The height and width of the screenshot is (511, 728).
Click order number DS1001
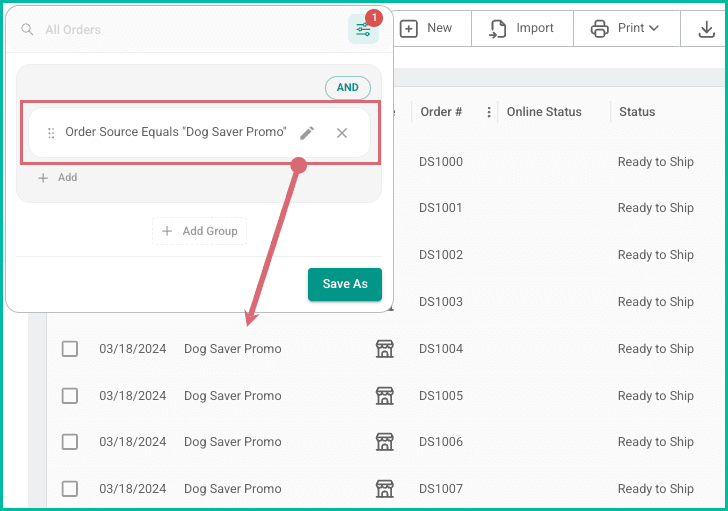441,208
